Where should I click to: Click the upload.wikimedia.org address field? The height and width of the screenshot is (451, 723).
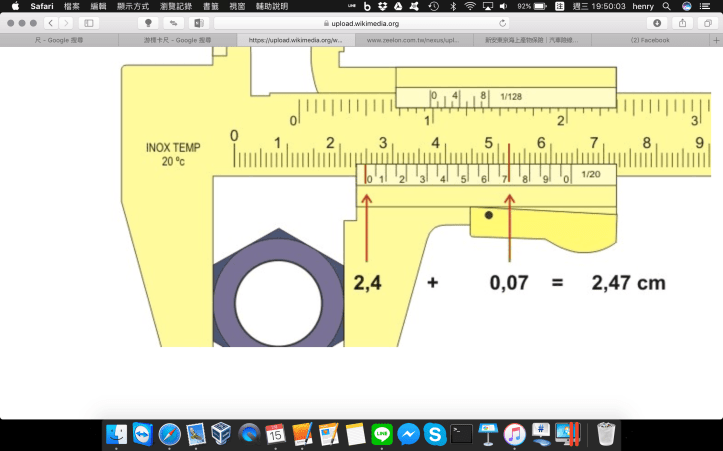coord(360,22)
